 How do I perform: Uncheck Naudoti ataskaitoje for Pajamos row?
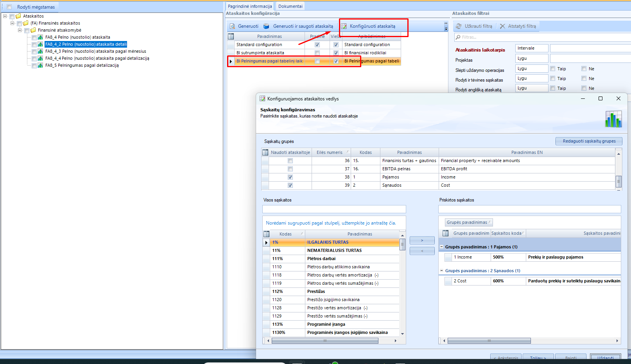290,177
